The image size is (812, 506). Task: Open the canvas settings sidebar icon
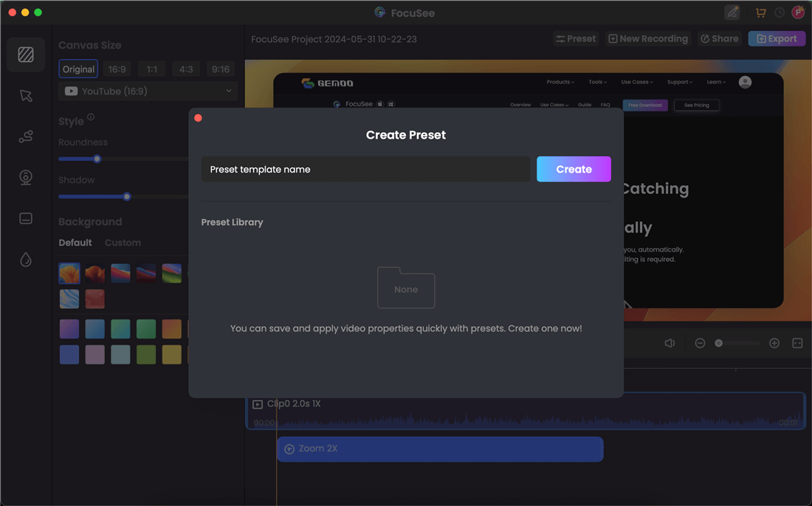coord(26,55)
